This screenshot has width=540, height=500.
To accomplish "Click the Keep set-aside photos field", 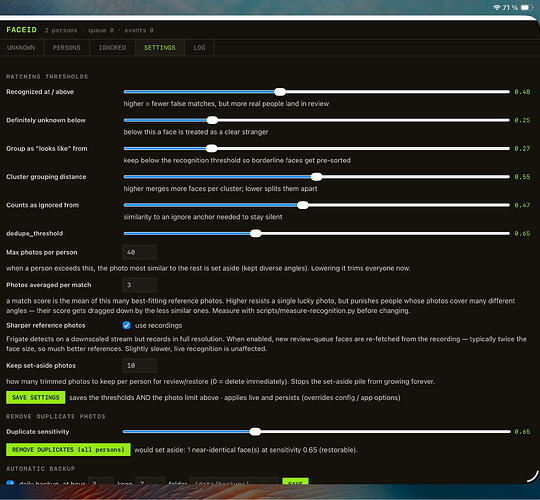I will (x=139, y=365).
